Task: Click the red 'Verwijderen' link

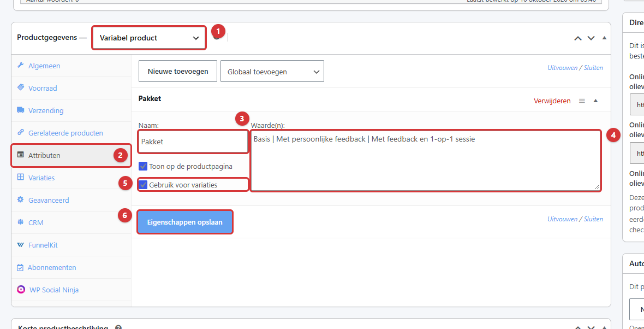Action: 552,101
